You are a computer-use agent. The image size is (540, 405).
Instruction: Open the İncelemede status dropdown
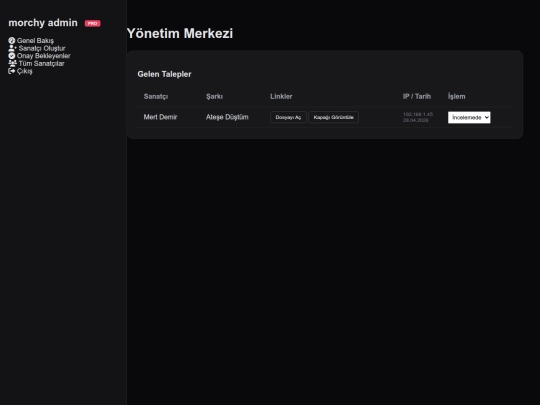469,117
